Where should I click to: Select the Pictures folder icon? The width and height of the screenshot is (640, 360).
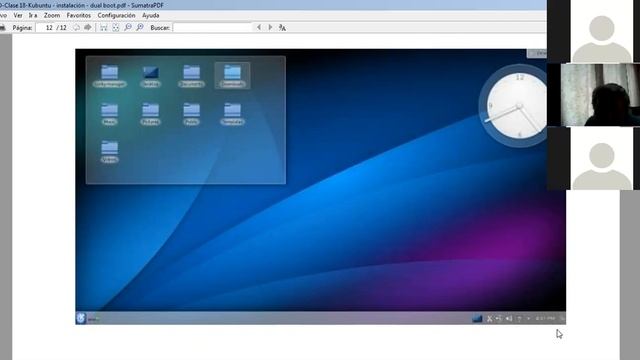tap(151, 114)
